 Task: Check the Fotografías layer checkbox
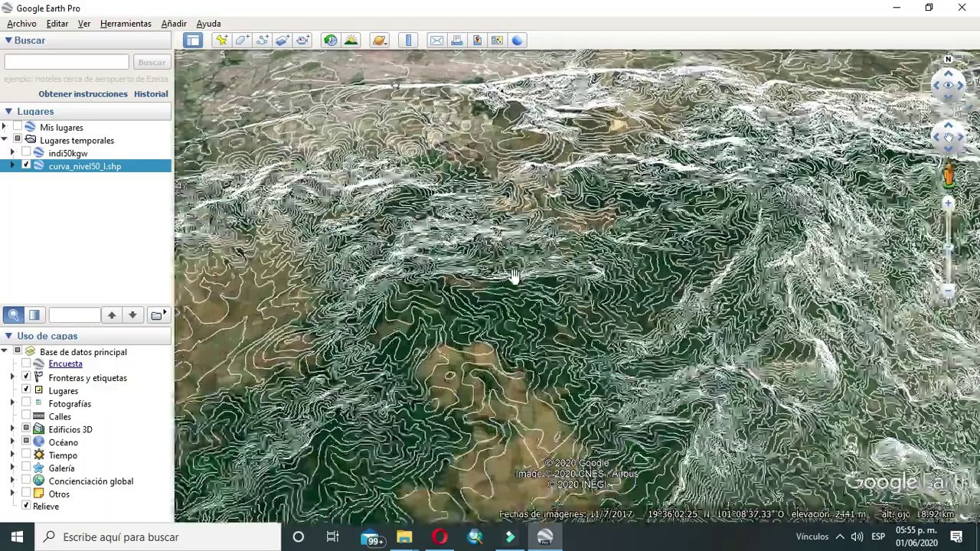[26, 403]
